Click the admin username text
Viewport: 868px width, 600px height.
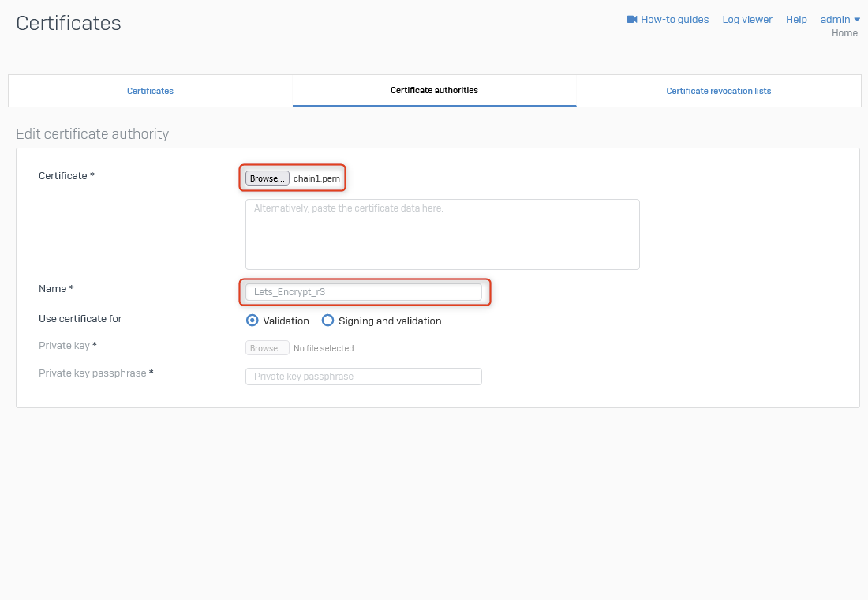coord(835,20)
